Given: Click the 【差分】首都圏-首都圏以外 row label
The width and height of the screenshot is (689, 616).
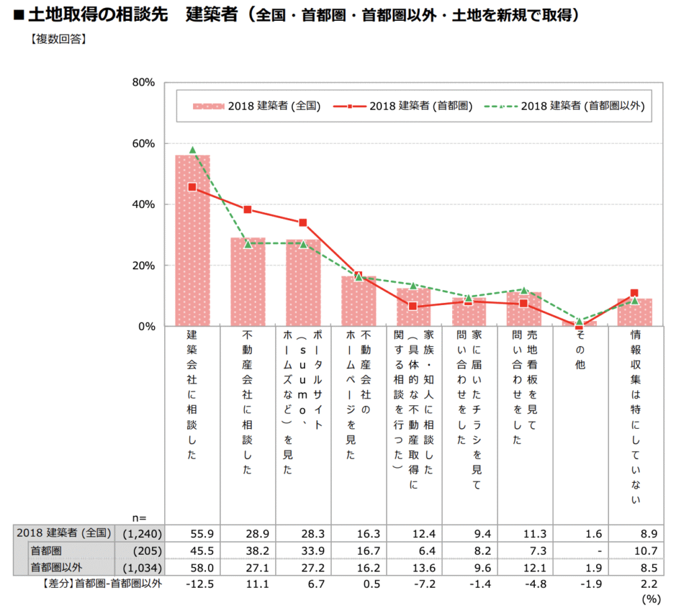Looking at the screenshot, I should coord(102,584).
